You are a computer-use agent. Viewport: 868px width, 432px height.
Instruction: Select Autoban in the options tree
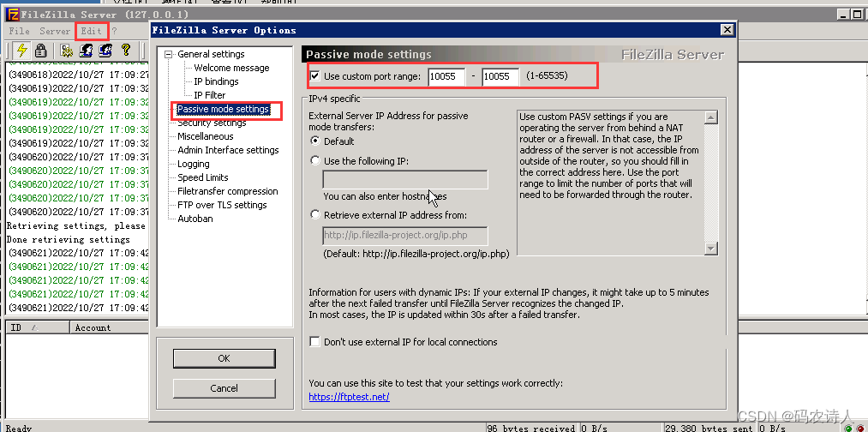(x=195, y=219)
